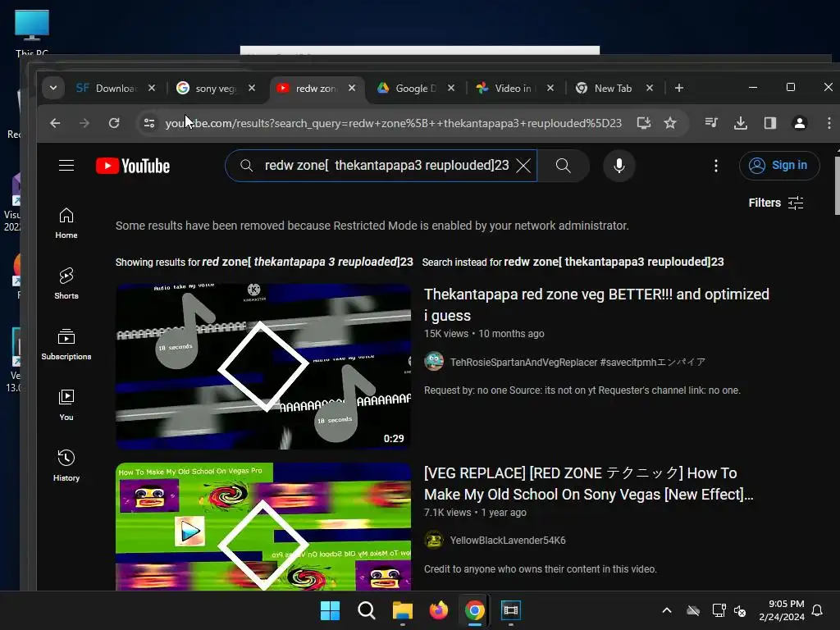Screen dimensions: 840x630
Task: Open Thekantapapa red zone veg BETTER video title
Action: click(597, 305)
